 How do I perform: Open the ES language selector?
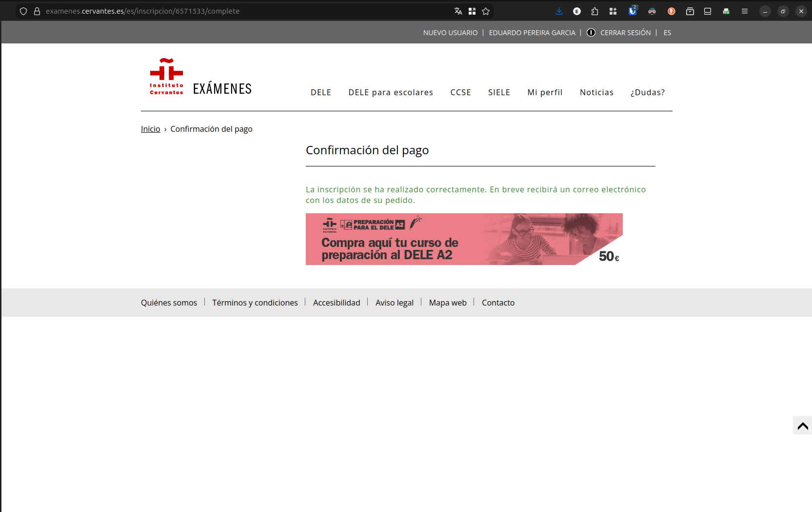coord(667,33)
